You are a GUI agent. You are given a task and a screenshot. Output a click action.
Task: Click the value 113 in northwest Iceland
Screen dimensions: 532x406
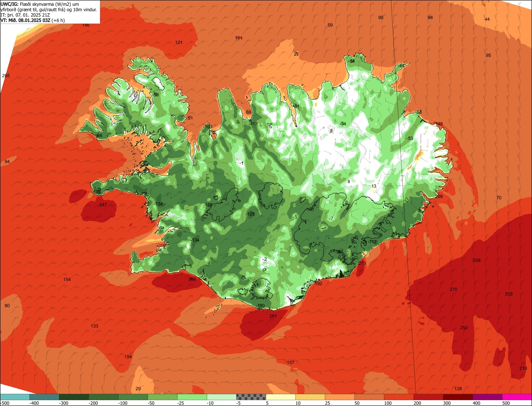point(254,124)
